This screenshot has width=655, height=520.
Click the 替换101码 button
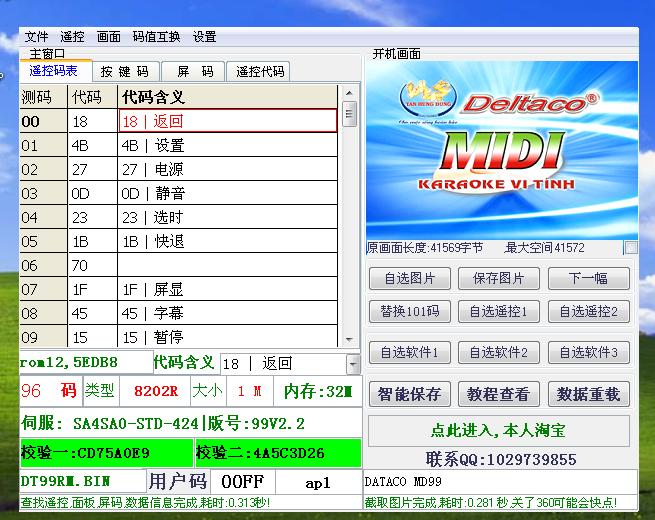tap(410, 311)
